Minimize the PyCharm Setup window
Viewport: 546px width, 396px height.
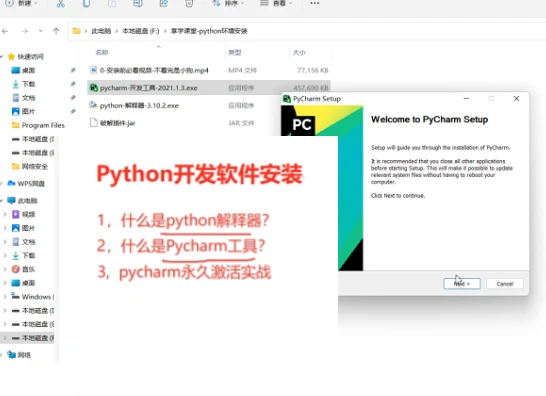[466, 99]
